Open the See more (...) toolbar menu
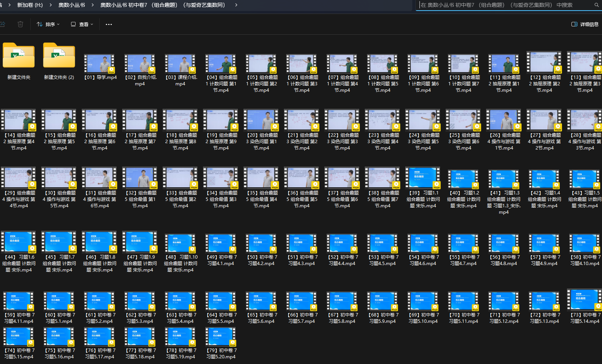Screen dimensions: 602x364 click(x=109, y=24)
